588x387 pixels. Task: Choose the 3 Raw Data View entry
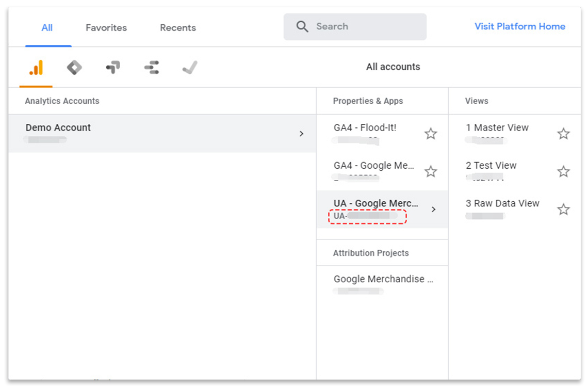coord(502,204)
